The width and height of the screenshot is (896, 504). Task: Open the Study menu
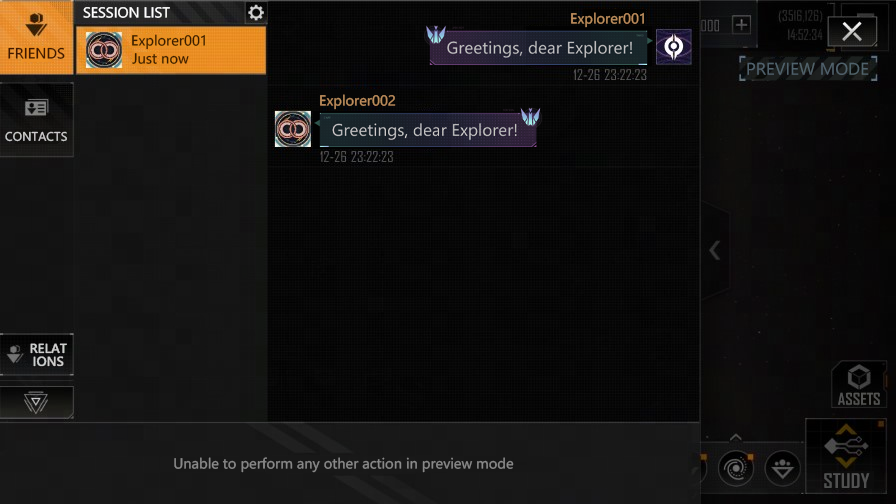(846, 456)
